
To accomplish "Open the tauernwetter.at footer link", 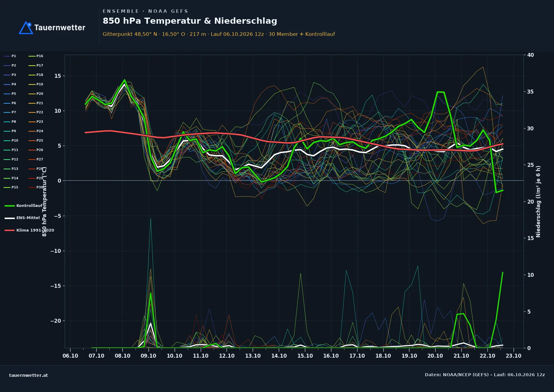I will [x=28, y=375].
